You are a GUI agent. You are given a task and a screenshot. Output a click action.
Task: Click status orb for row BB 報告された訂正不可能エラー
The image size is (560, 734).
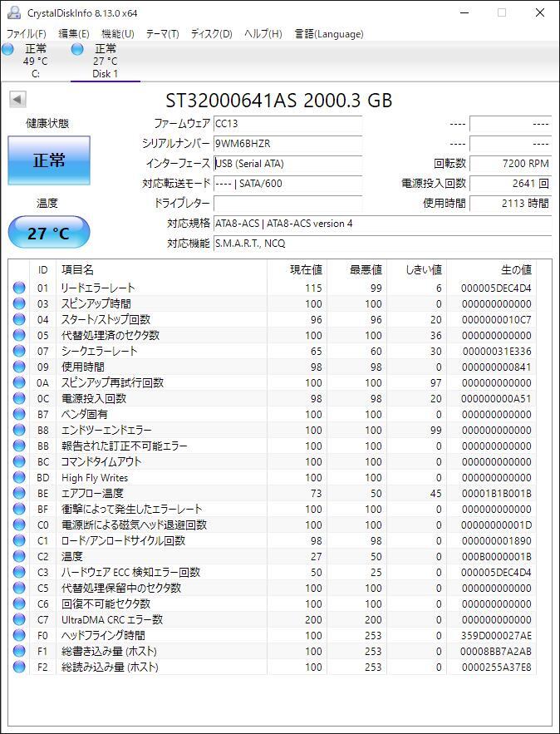tap(19, 446)
